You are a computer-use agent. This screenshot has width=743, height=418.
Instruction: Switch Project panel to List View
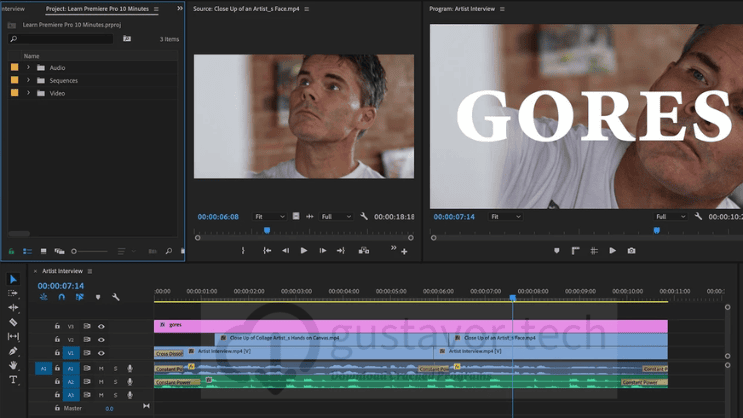pos(27,251)
